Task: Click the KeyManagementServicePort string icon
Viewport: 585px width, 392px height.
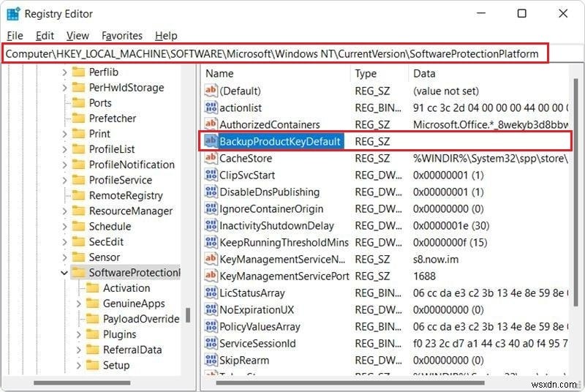Action: point(211,276)
